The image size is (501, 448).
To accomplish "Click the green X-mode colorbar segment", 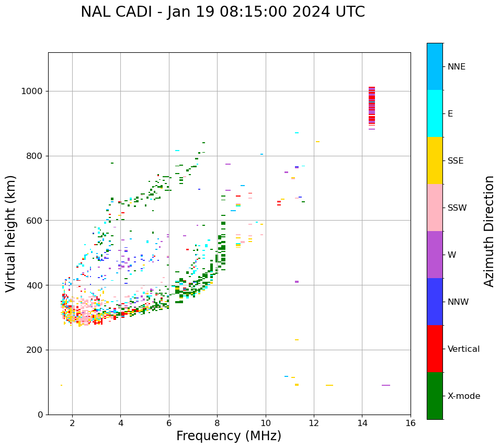I will click(435, 396).
